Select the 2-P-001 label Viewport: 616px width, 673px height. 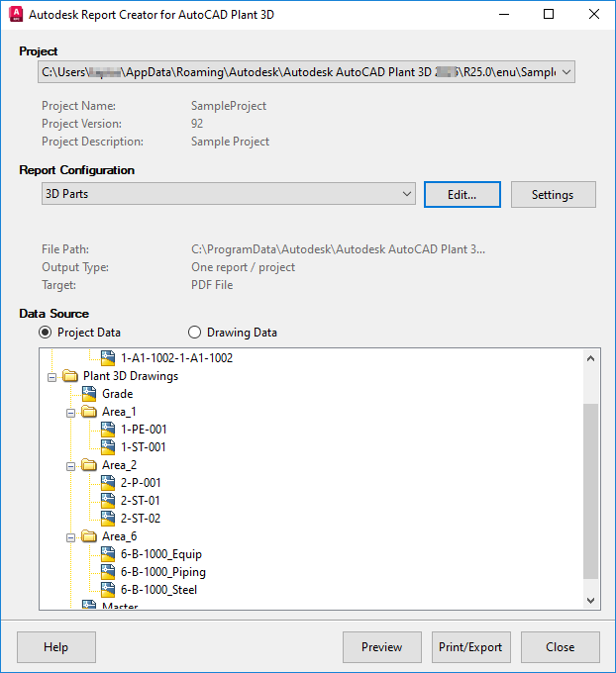(141, 483)
